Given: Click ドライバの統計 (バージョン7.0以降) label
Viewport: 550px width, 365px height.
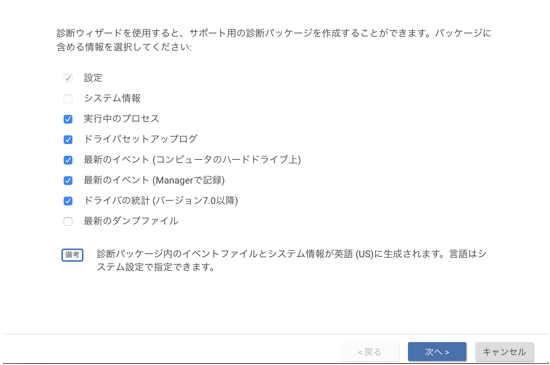Looking at the screenshot, I should pyautogui.click(x=161, y=201).
